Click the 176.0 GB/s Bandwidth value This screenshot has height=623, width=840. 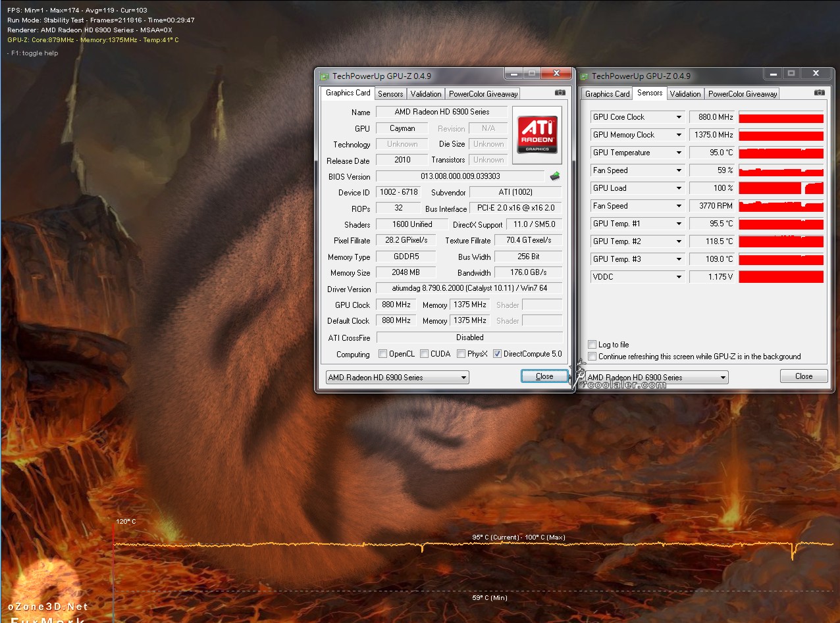pyautogui.click(x=529, y=272)
